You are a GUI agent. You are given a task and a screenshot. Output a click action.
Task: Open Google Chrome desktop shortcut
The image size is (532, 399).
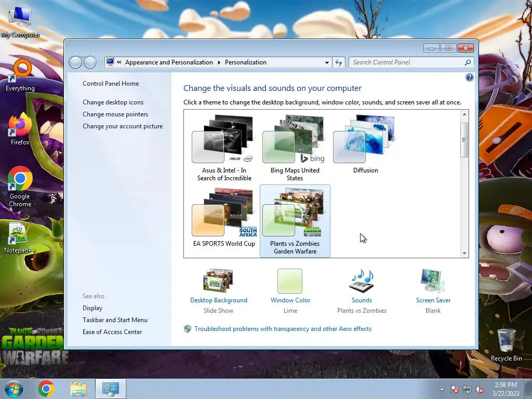coord(20,187)
